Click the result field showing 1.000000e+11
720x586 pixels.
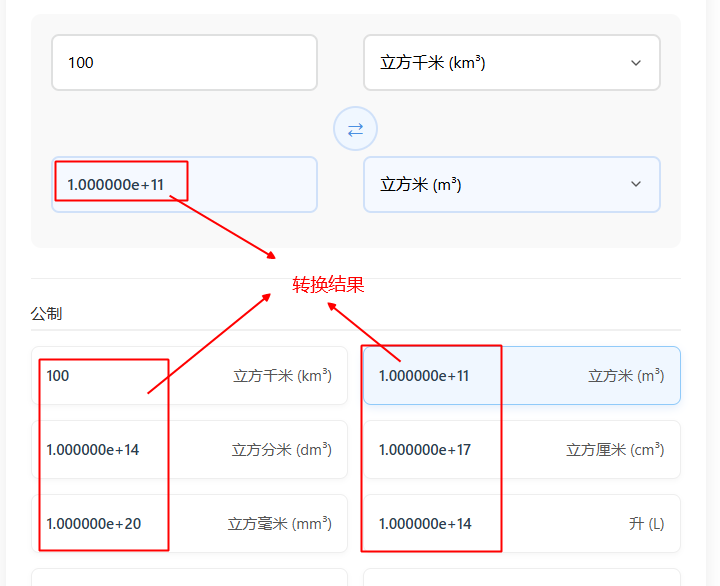point(185,185)
